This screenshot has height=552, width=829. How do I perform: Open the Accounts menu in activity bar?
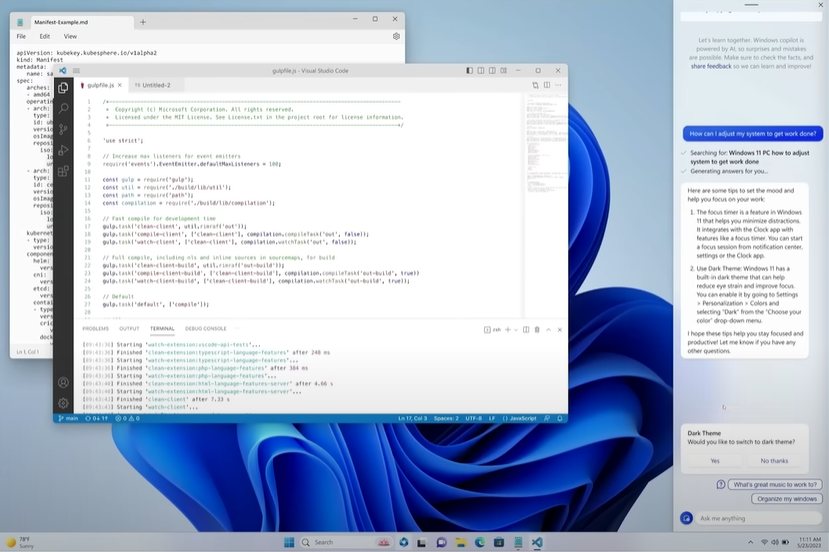pos(63,382)
